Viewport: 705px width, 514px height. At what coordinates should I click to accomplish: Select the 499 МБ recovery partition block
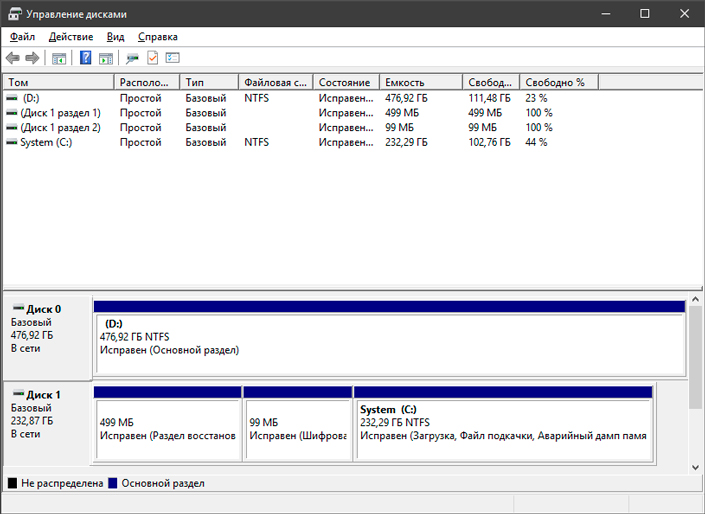[x=167, y=424]
